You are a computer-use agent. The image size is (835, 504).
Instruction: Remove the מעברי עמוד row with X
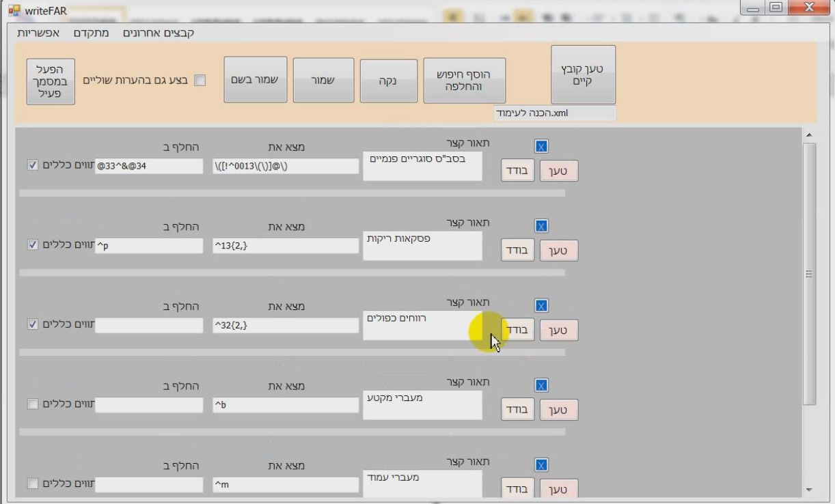point(541,466)
